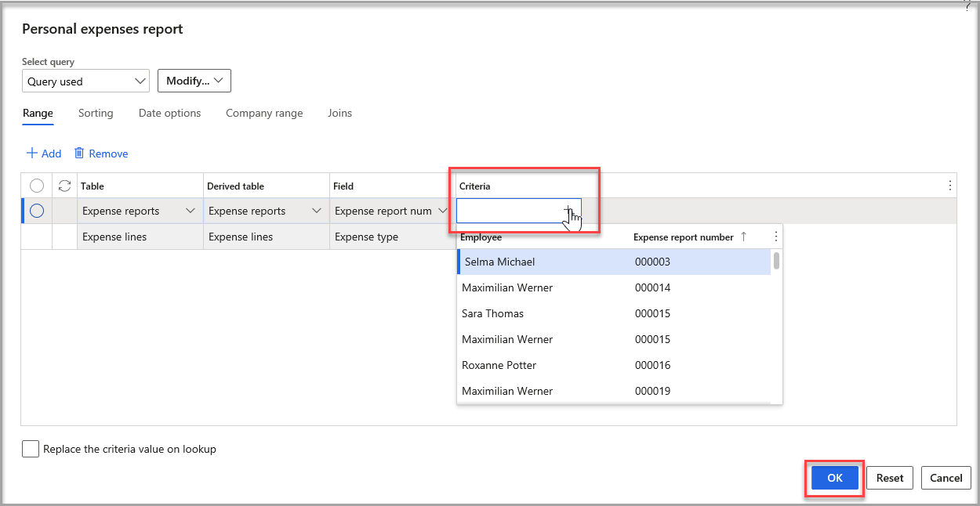Image resolution: width=980 pixels, height=506 pixels.
Task: Click the Reset button
Action: [890, 478]
